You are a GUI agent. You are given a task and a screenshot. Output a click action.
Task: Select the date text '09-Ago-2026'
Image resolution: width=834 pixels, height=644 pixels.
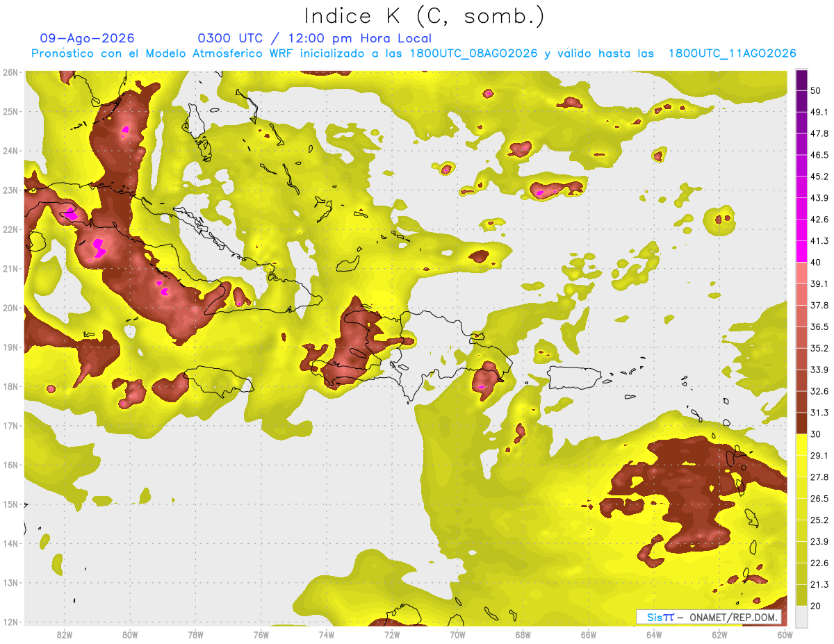87,39
